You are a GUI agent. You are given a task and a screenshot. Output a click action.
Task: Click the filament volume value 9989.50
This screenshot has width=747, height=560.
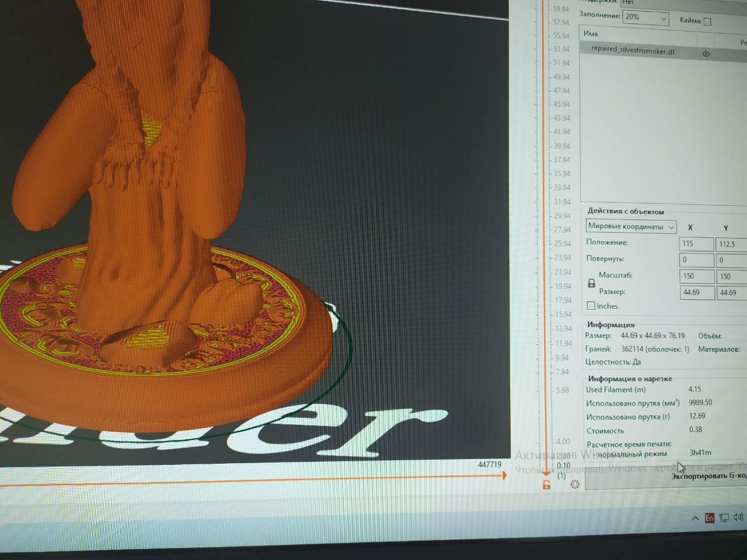point(700,402)
